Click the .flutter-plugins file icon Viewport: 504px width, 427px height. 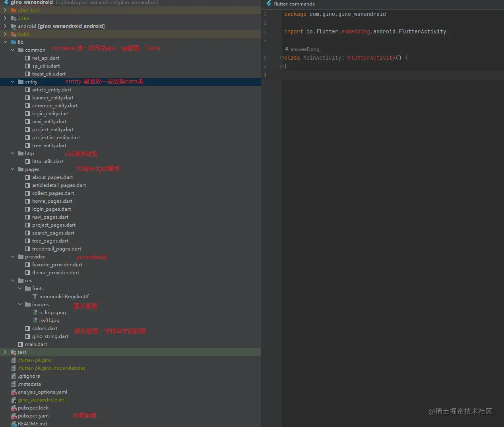[x=14, y=360]
